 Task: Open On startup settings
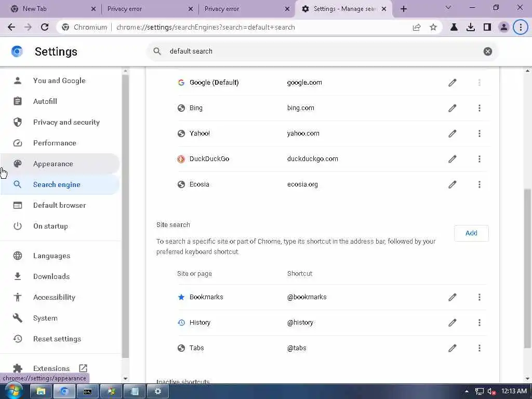(59, 226)
